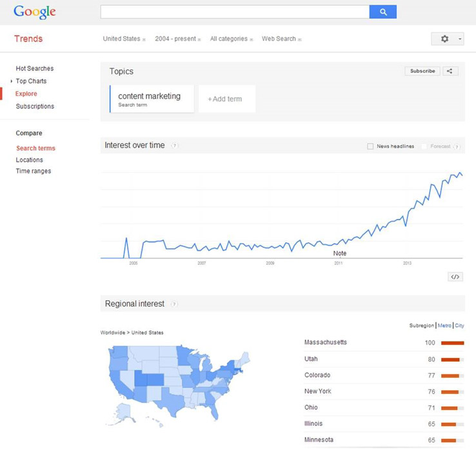Open the 2004 - present date dropdown

tap(178, 39)
